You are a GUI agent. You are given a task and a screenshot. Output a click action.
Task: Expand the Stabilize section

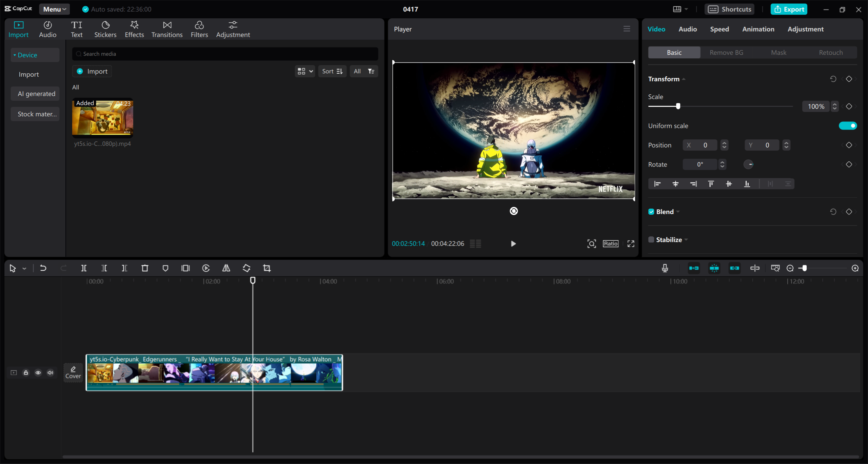click(x=687, y=239)
